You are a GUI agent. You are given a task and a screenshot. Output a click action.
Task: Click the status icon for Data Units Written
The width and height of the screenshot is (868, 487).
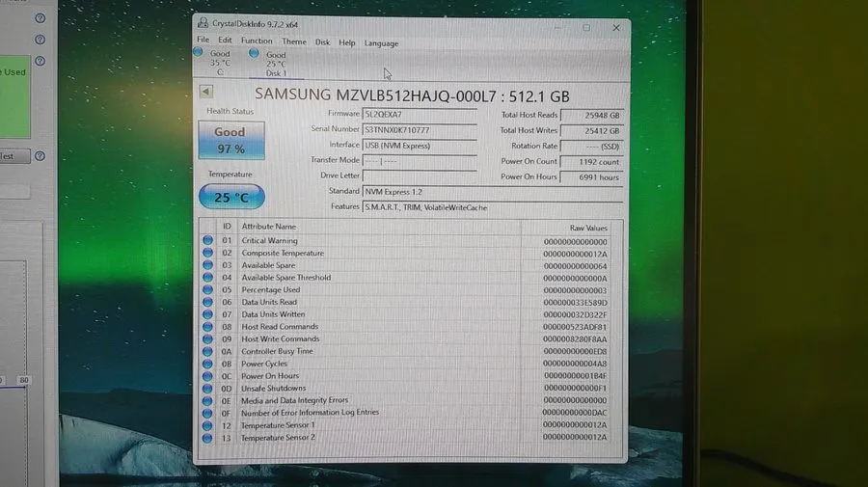tap(207, 313)
